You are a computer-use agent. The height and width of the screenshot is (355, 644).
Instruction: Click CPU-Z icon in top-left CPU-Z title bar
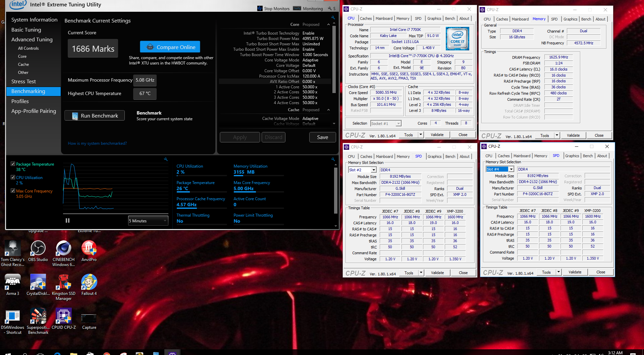[x=346, y=9]
